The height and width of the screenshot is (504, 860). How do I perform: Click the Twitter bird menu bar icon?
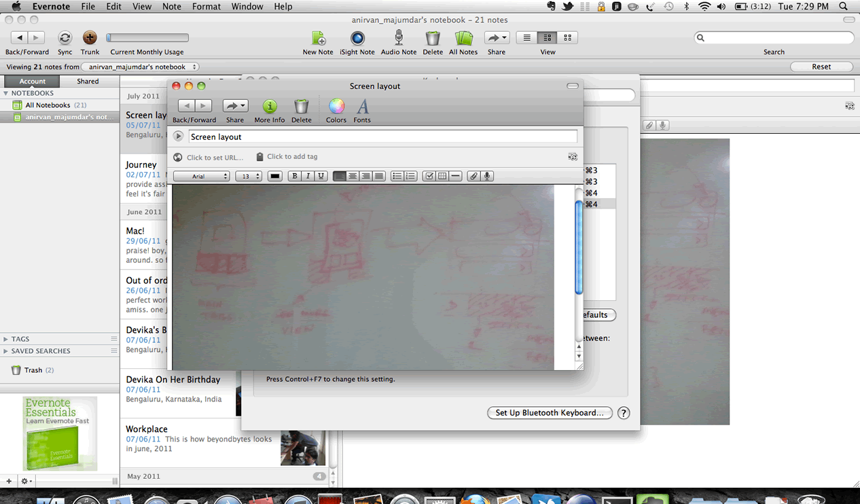(x=567, y=7)
